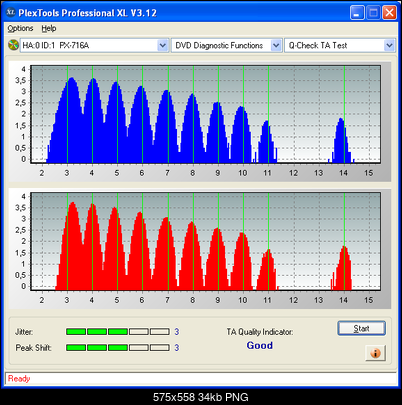Image resolution: width=402 pixels, height=405 pixels.
Task: Open the Help menu
Action: (49, 29)
